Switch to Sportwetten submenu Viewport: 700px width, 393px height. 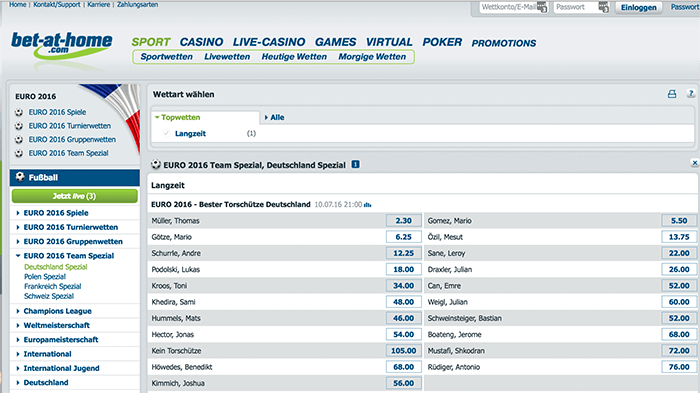[x=167, y=57]
